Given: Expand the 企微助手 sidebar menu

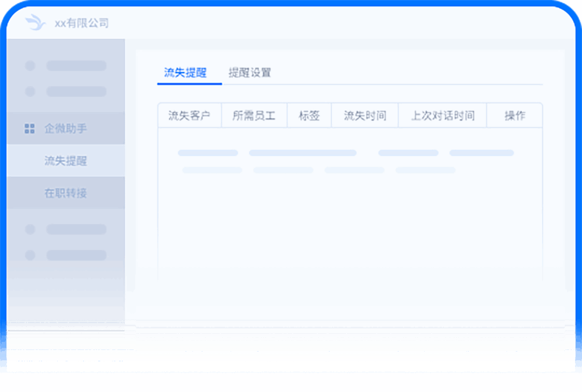Looking at the screenshot, I should [x=66, y=129].
